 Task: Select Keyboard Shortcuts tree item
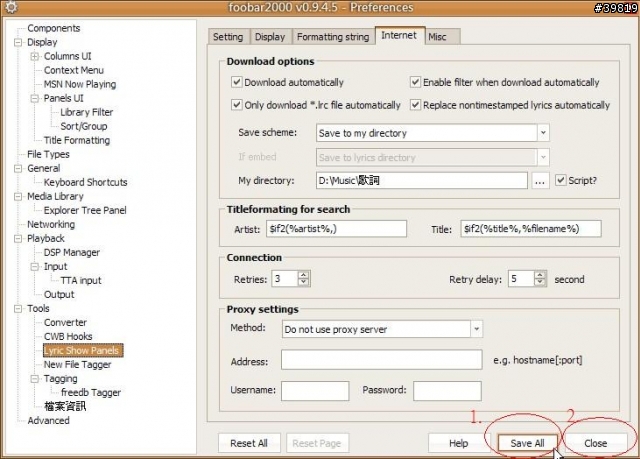[x=85, y=182]
